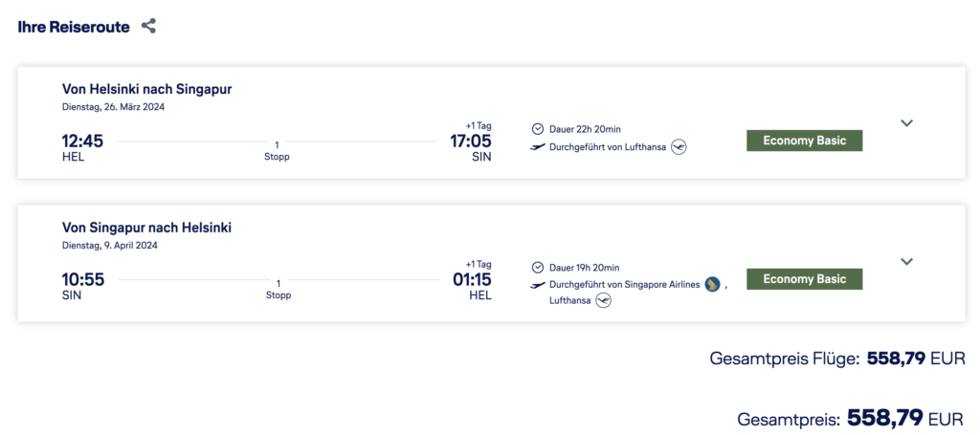The image size is (980, 435).
Task: Expand the Singapore to Helsinki flight details
Action: click(907, 262)
